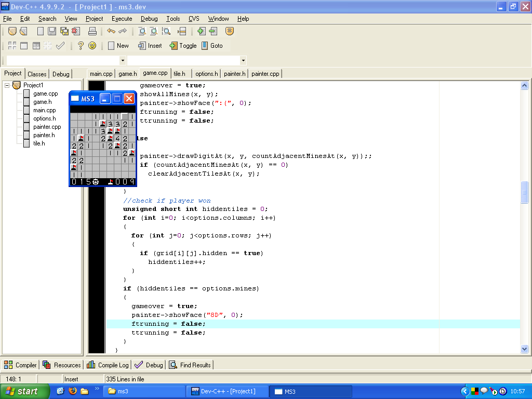Open the Execute menu
Image resolution: width=532 pixels, height=399 pixels.
coord(122,19)
